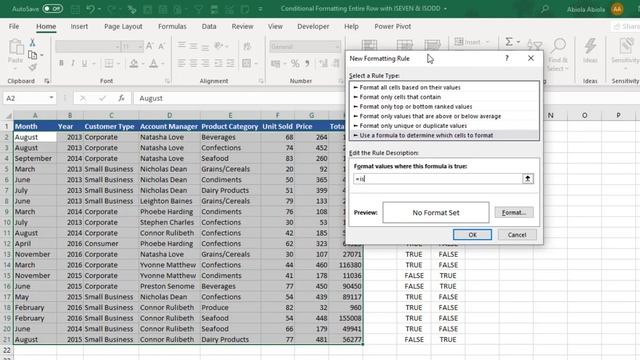Apply Middle Align in the Alignment group
This screenshot has width=640, height=360.
193,46
